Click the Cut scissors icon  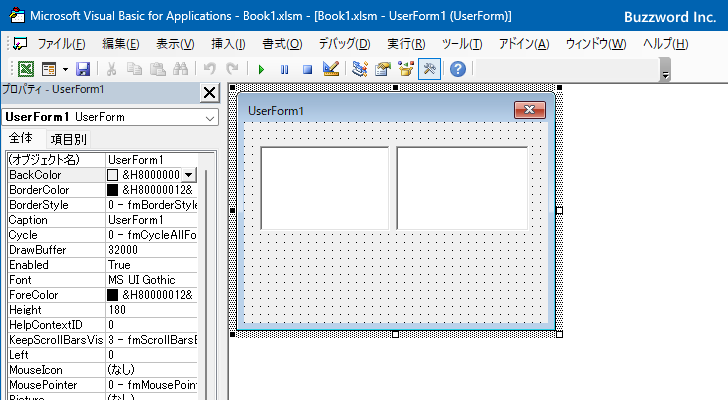111,69
